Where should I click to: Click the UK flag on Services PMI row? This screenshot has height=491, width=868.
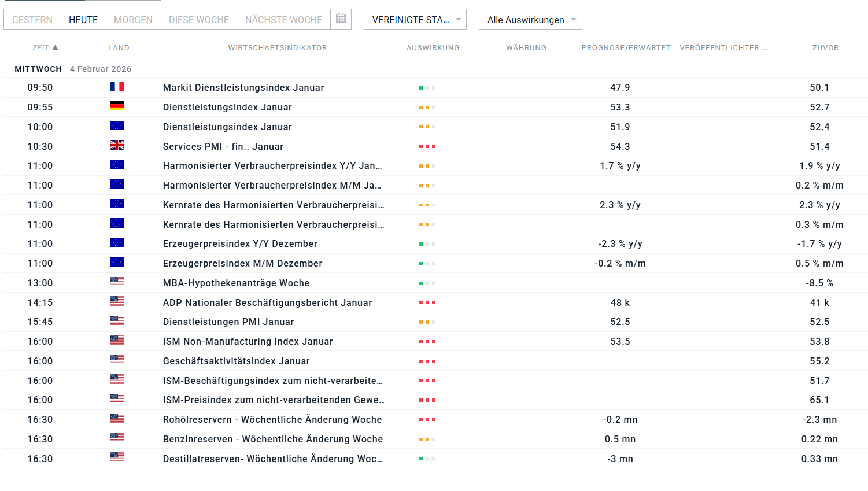(117, 145)
